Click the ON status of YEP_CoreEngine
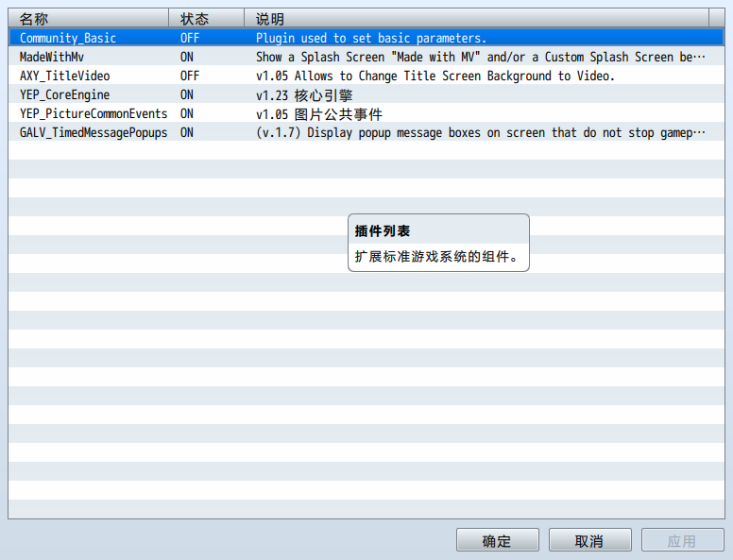This screenshot has width=733, height=560. pos(186,94)
